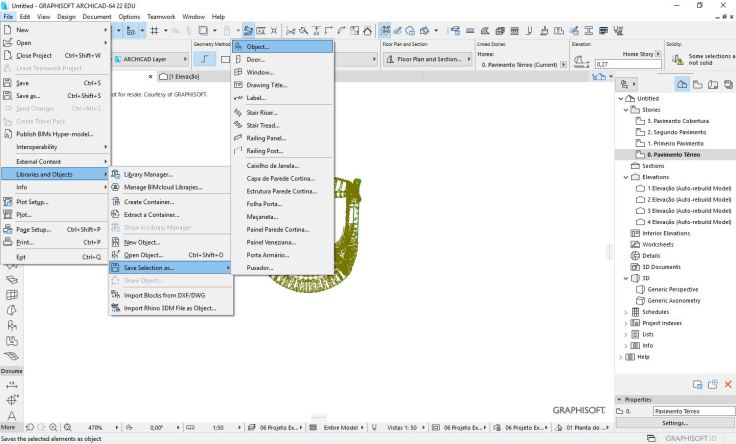Image resolution: width=736 pixels, height=444 pixels.
Task: Click Pavimento Térreo name field
Action: pos(693,411)
